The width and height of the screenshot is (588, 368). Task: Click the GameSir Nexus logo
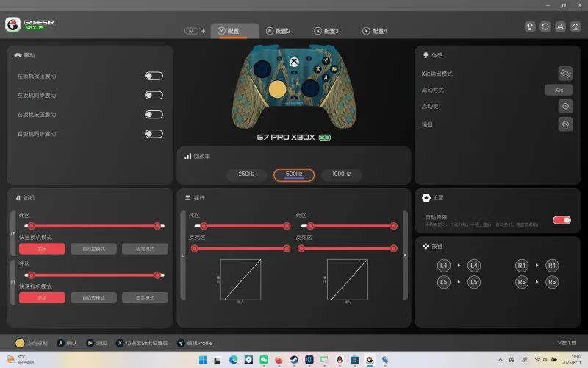[30, 24]
